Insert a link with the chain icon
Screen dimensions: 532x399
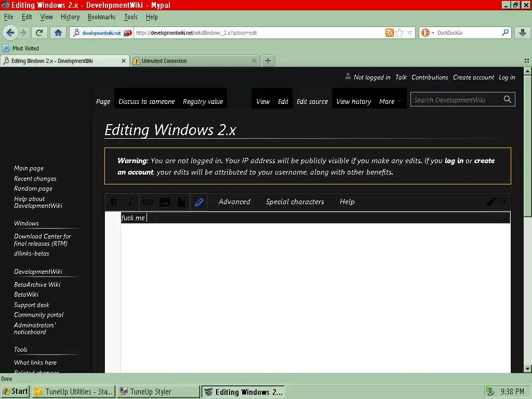click(148, 202)
